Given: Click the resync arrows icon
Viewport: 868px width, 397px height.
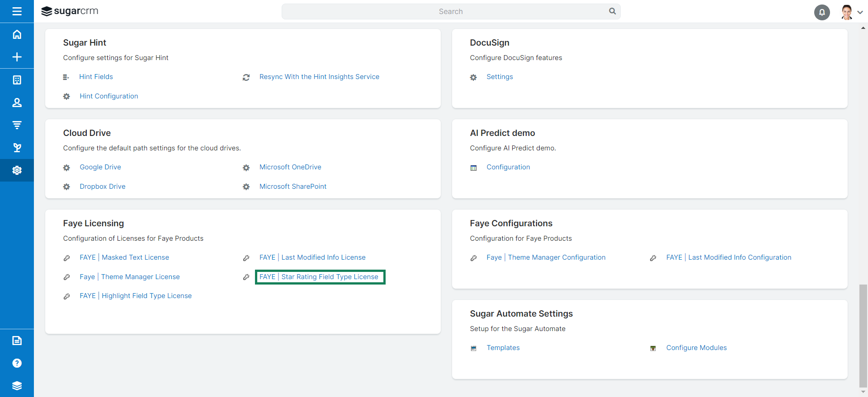Looking at the screenshot, I should [246, 77].
